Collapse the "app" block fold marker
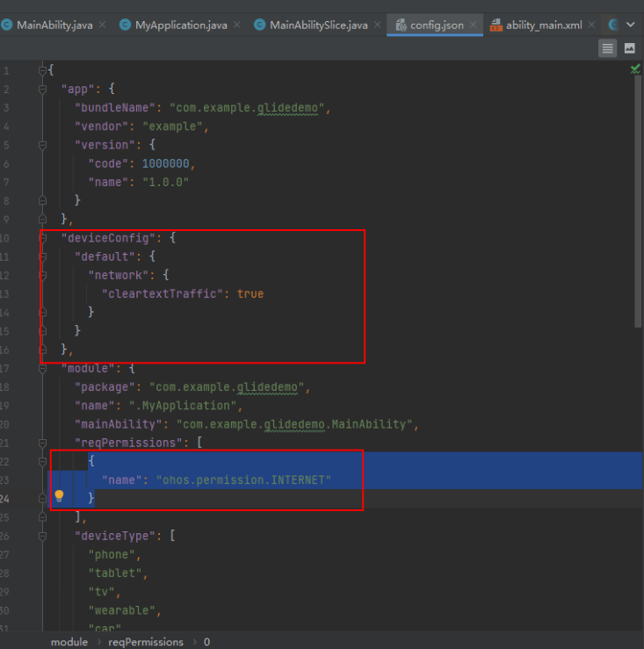 coord(42,89)
